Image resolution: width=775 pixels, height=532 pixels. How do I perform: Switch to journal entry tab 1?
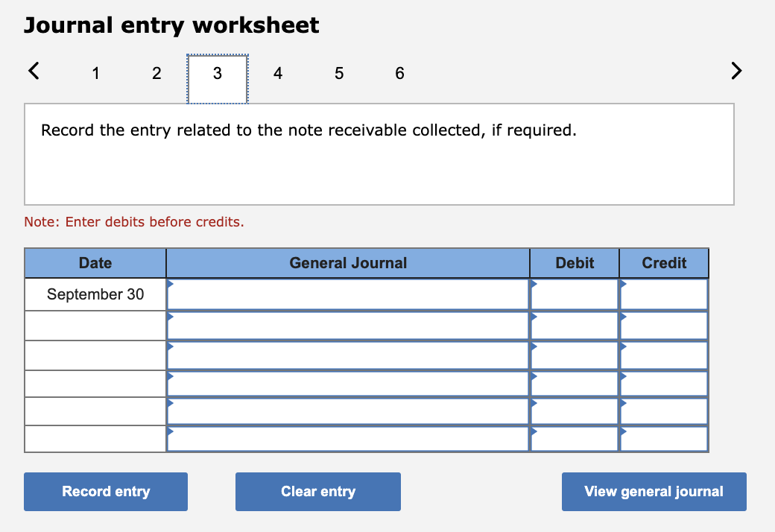coord(96,73)
